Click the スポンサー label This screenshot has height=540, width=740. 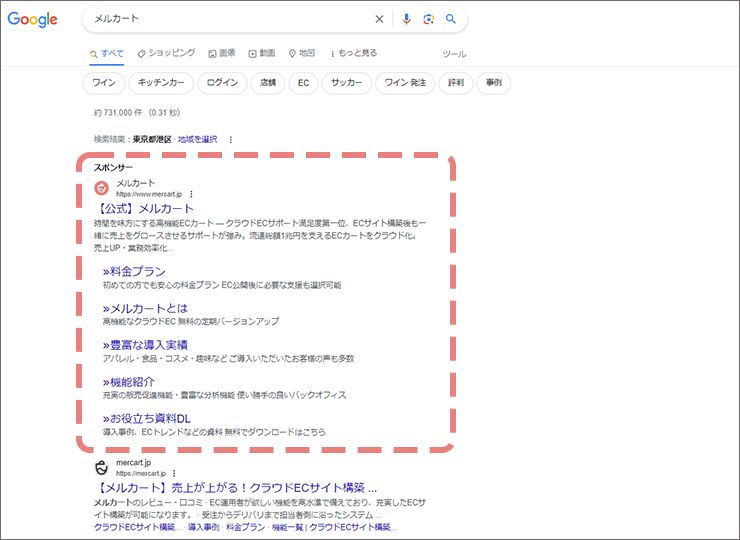point(113,168)
